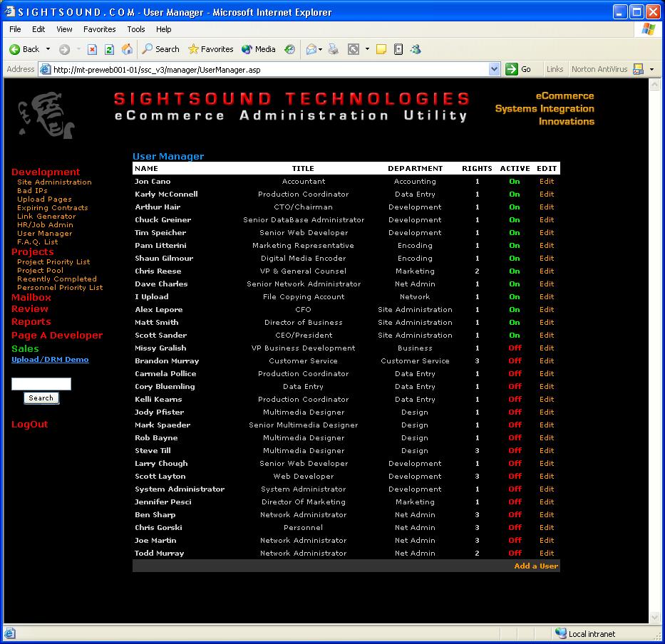Open the F.A.Q. List link
This screenshot has height=644, width=665.
coord(37,241)
